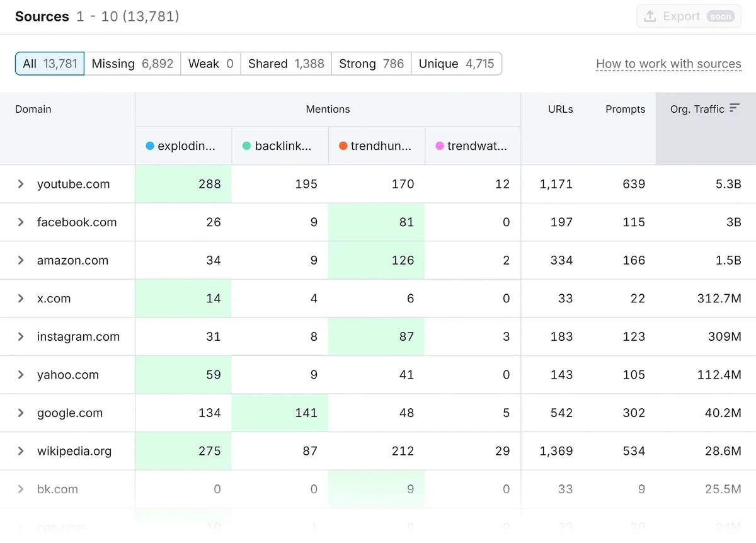Switch to the Missing filter tab
756x543 pixels.
pyautogui.click(x=132, y=63)
